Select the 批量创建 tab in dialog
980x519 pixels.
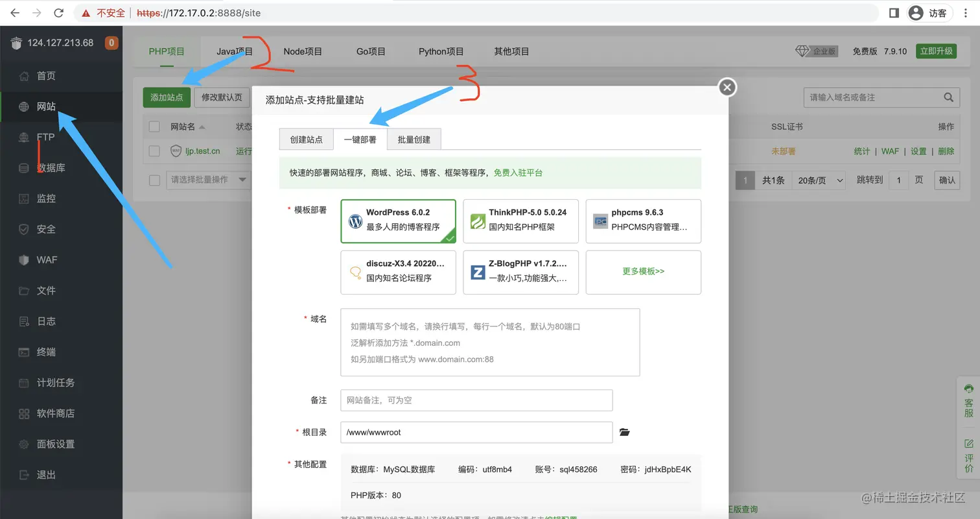[414, 139]
